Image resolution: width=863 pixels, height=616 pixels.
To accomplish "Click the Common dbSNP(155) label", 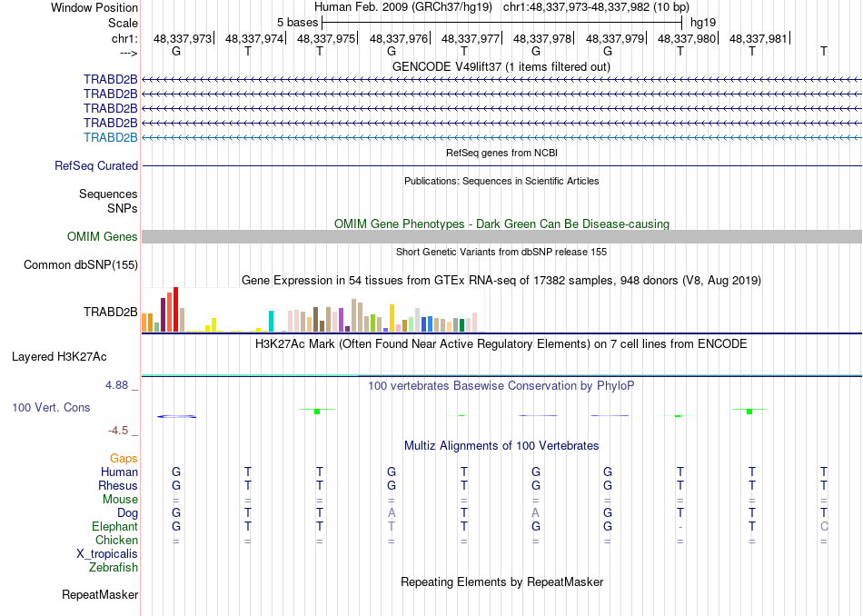I will pos(80,264).
